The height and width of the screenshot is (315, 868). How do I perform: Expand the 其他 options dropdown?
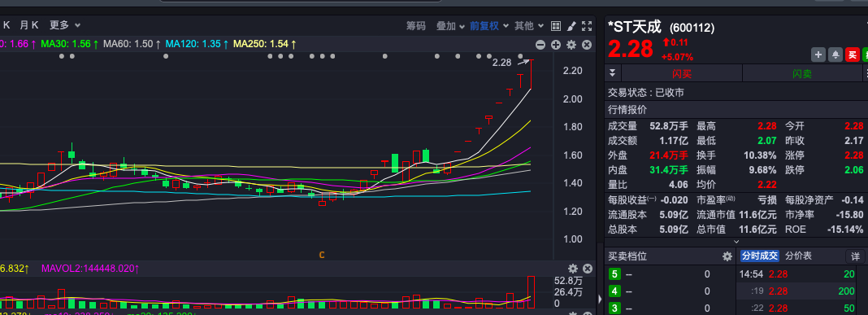(529, 25)
